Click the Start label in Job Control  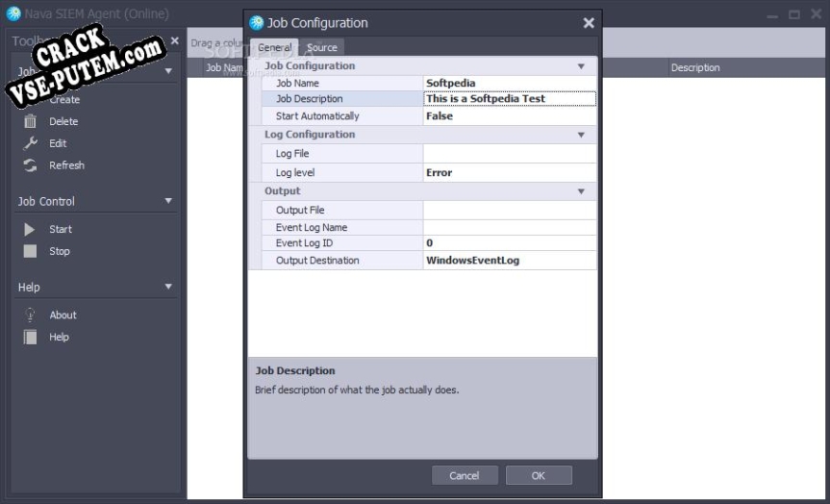[61, 229]
